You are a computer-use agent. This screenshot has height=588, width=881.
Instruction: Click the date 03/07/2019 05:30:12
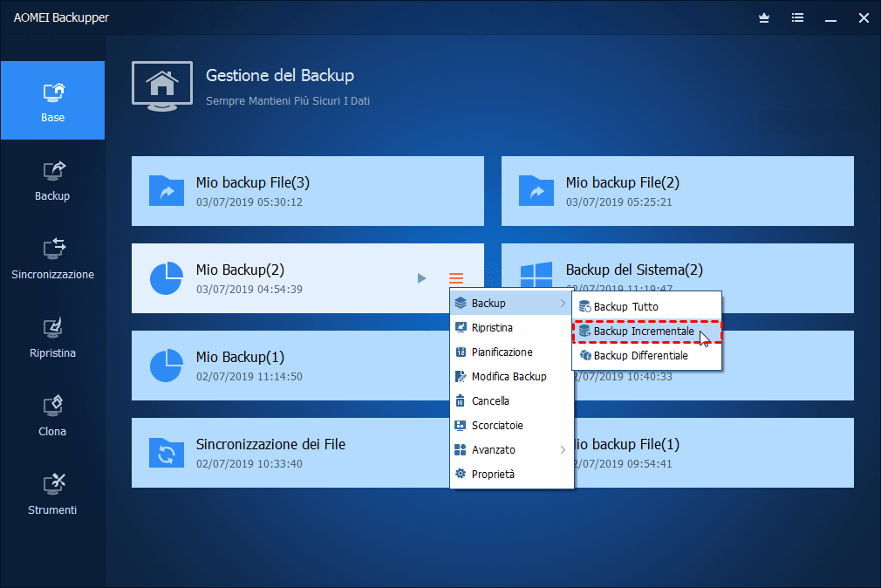click(249, 202)
